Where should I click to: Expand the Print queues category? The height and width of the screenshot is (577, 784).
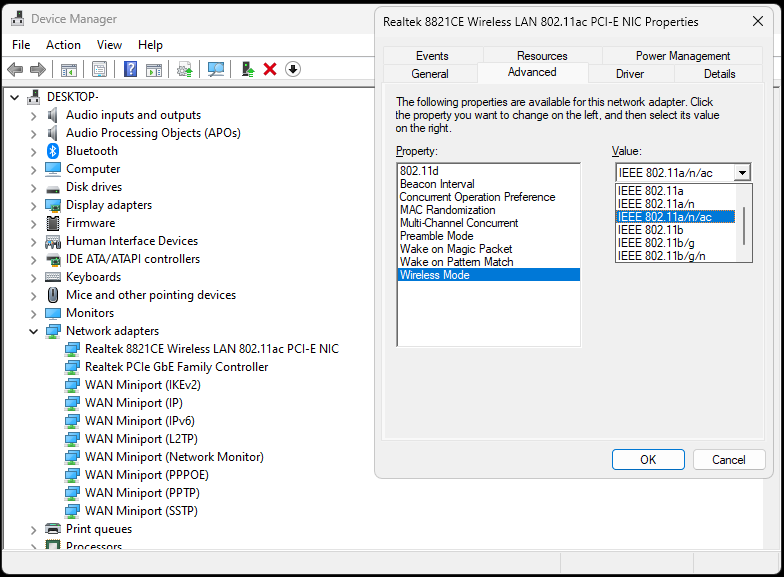click(34, 530)
